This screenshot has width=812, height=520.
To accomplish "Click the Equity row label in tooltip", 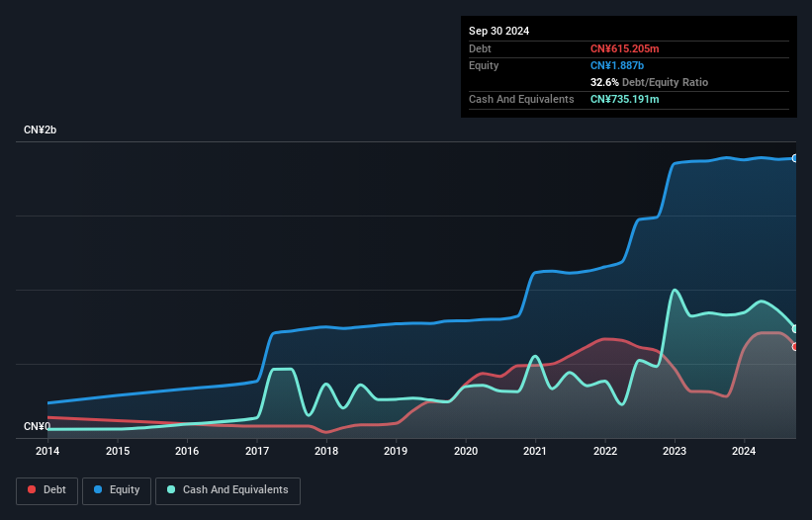I will coord(484,65).
